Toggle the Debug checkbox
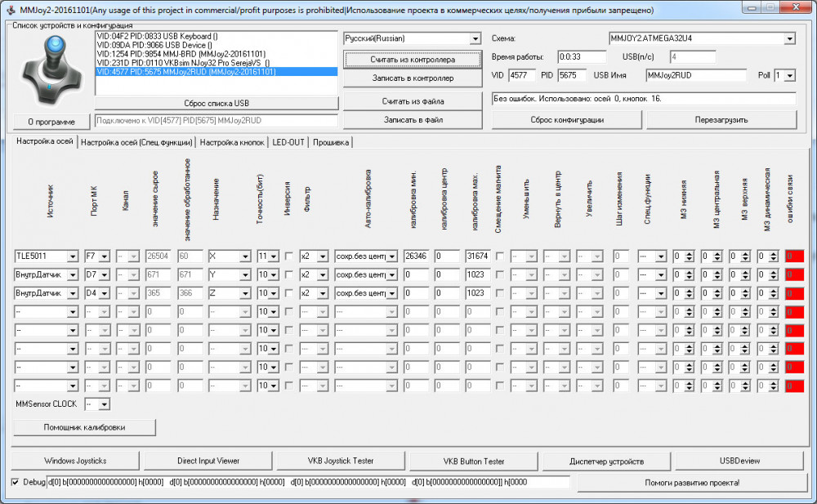 click(x=16, y=482)
